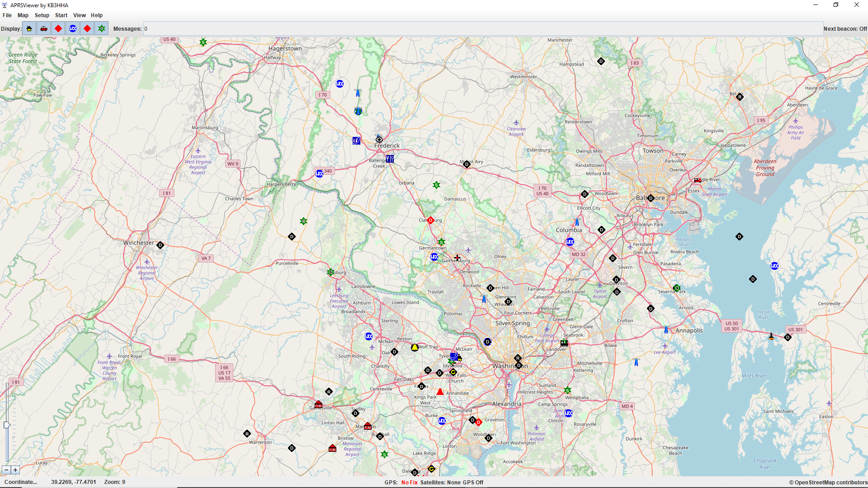Select green star marker above Westphalia
Image resolution: width=868 pixels, height=488 pixels.
(x=567, y=390)
